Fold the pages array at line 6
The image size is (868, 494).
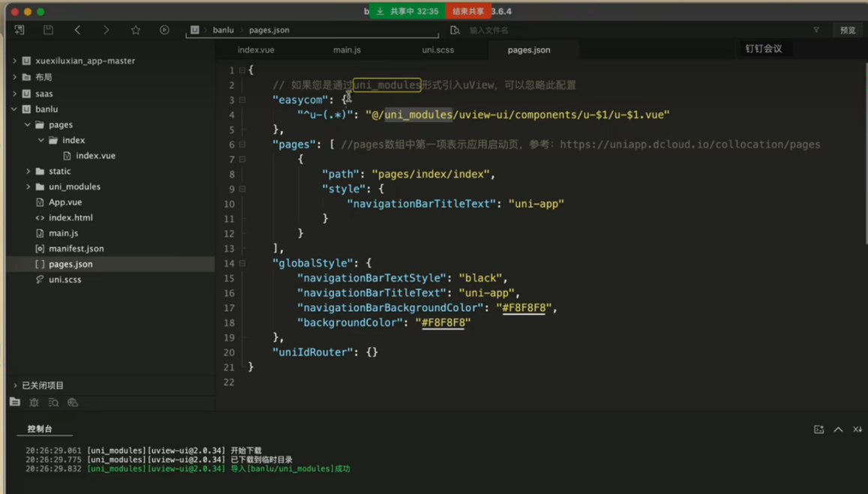point(242,145)
